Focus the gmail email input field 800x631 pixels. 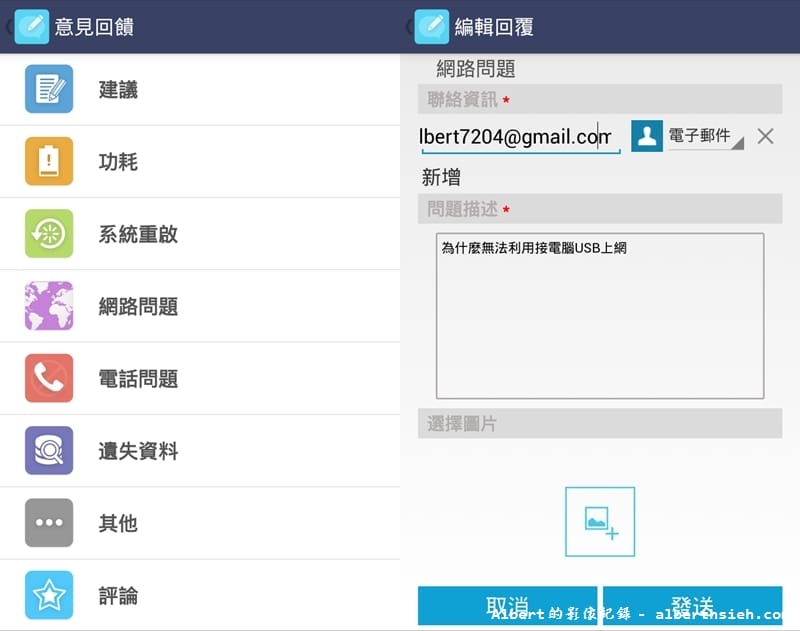pos(520,137)
